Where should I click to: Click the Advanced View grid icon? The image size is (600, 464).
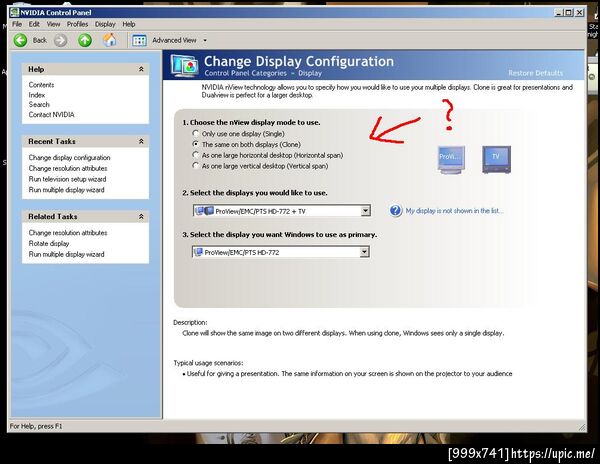(x=139, y=40)
